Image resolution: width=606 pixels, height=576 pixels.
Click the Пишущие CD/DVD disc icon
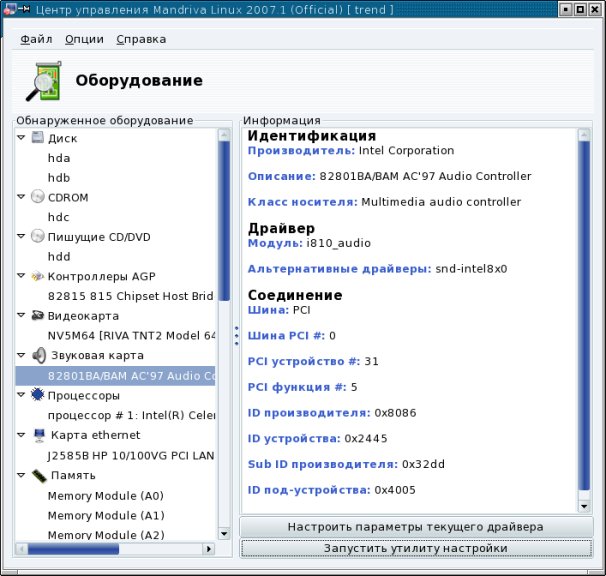coord(37,236)
